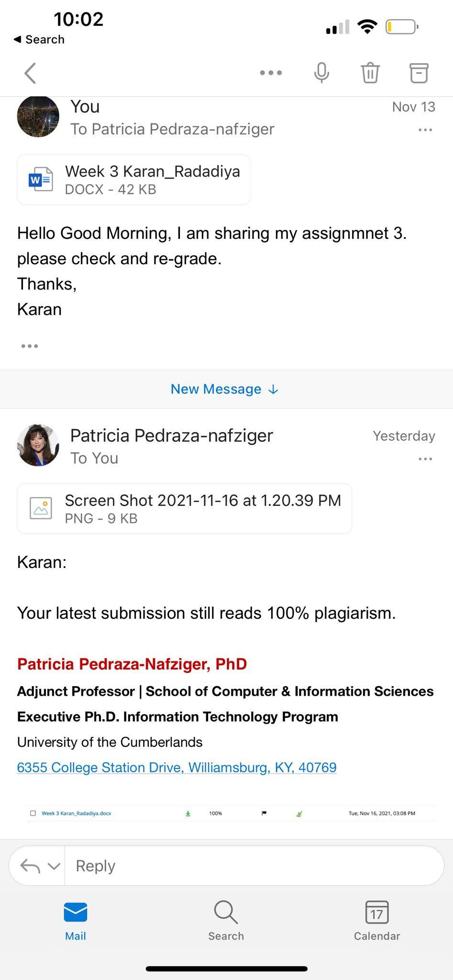Delete the email with trash icon
The height and width of the screenshot is (980, 453).
pyautogui.click(x=370, y=73)
